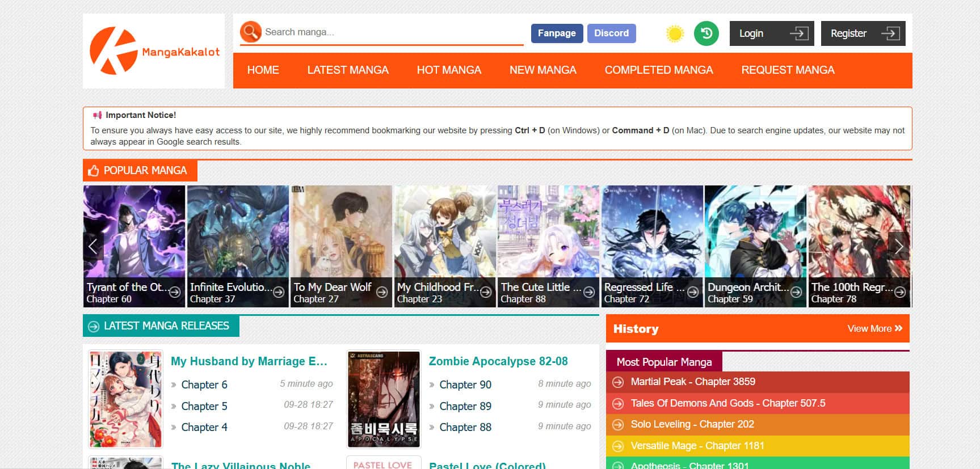
Task: Click arrow icon beside Martial Peak entry
Action: pyautogui.click(x=618, y=382)
